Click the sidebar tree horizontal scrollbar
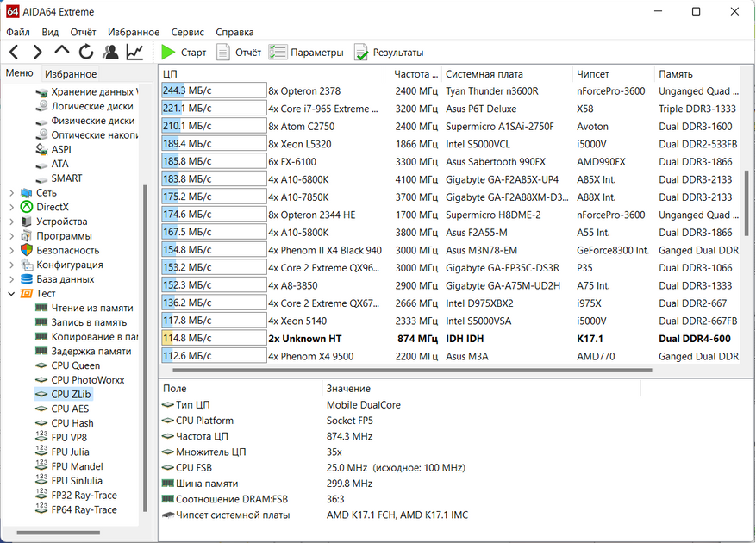This screenshot has height=543, width=756. click(x=59, y=533)
